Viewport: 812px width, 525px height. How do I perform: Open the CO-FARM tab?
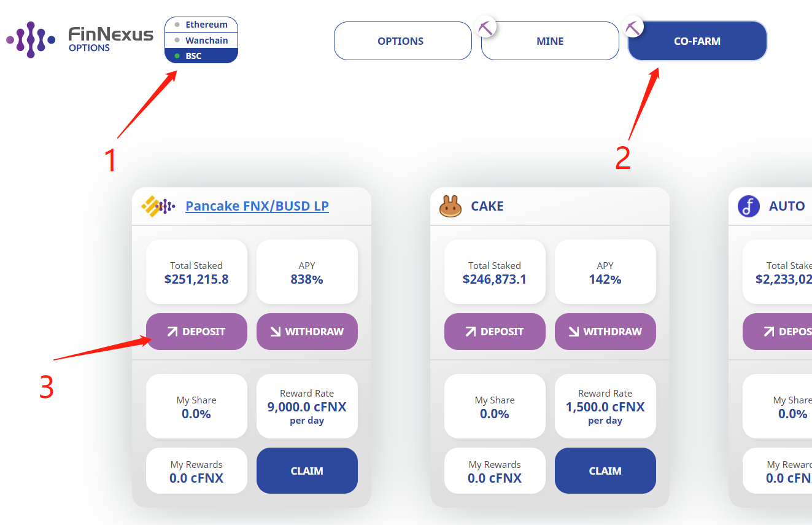(x=697, y=41)
